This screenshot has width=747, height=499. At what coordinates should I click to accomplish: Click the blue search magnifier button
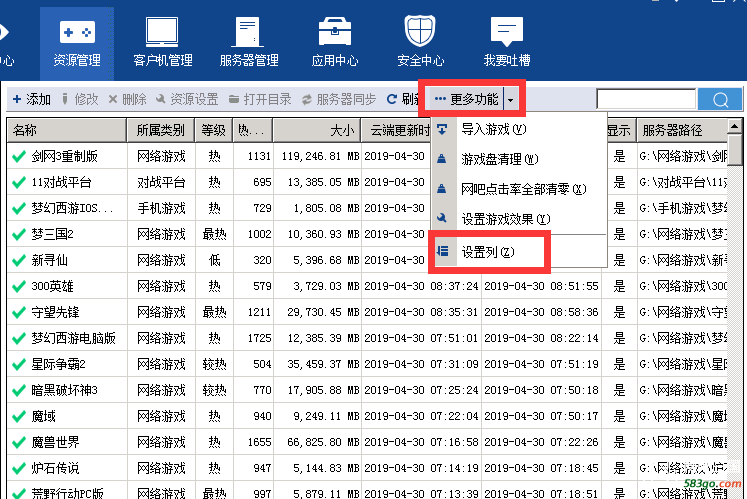point(720,100)
